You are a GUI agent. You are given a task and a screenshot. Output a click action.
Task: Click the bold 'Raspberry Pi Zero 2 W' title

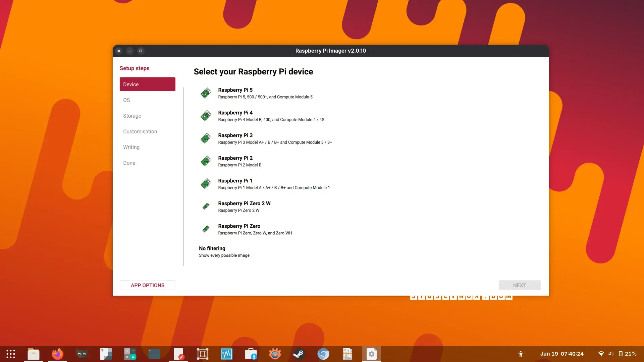244,203
